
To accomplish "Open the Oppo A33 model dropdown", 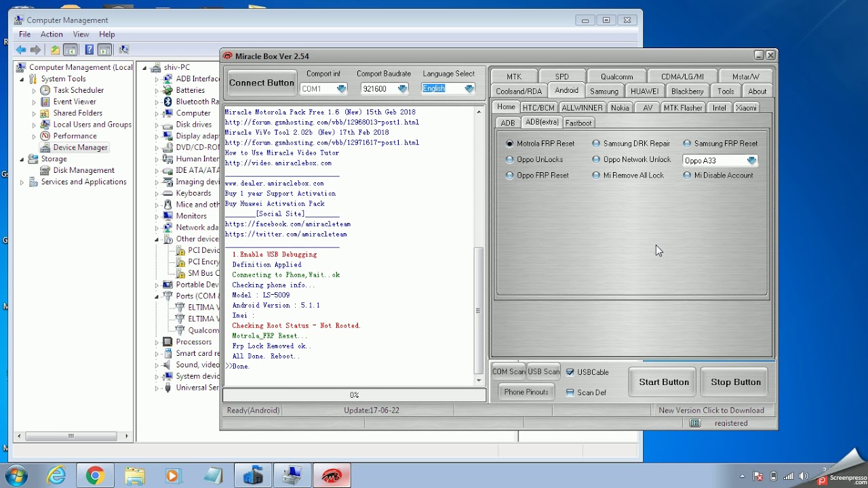I will click(751, 161).
